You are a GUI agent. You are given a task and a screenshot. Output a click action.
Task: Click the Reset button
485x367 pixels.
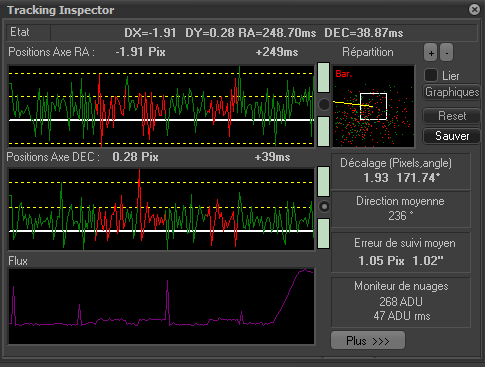click(x=452, y=116)
